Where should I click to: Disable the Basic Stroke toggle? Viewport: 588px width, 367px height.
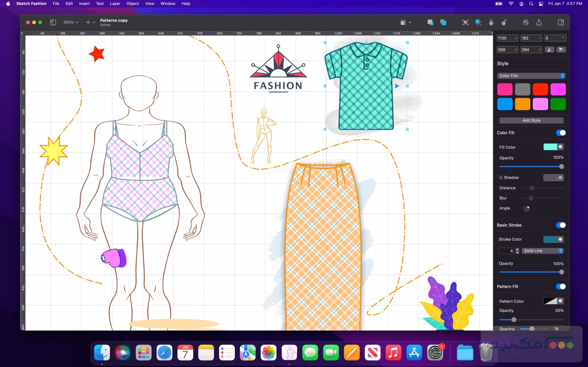click(x=560, y=225)
